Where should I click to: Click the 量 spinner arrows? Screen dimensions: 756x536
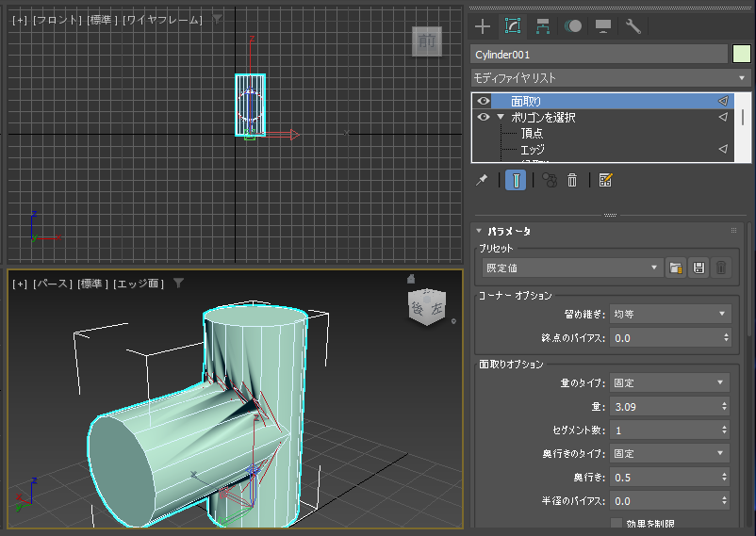724,406
